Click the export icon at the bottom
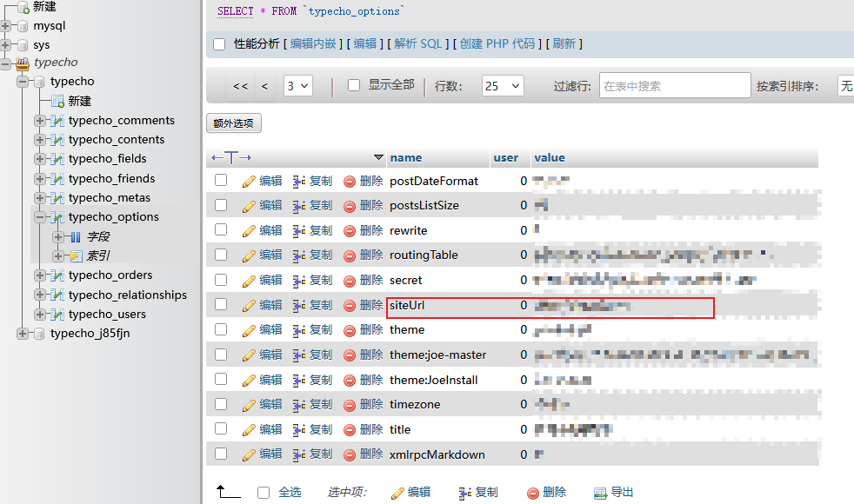This screenshot has width=854, height=504. point(600,493)
